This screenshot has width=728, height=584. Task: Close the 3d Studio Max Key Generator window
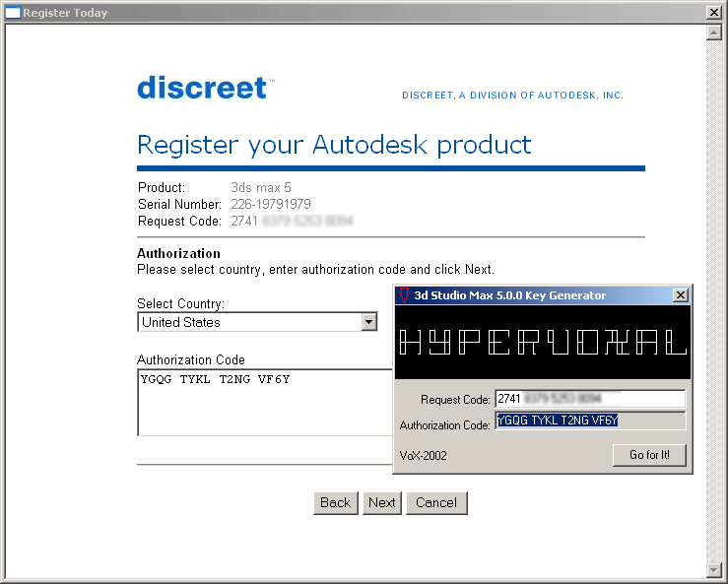click(x=680, y=294)
